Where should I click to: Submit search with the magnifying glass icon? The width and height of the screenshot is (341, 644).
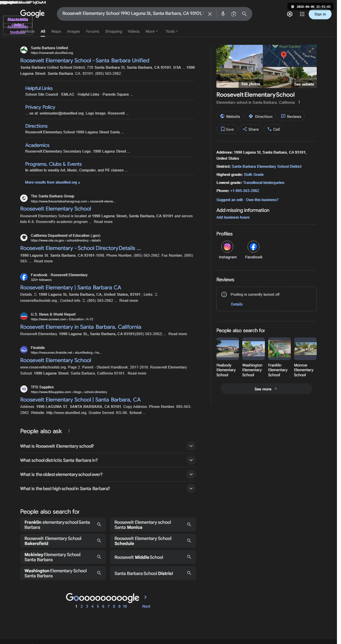(245, 14)
